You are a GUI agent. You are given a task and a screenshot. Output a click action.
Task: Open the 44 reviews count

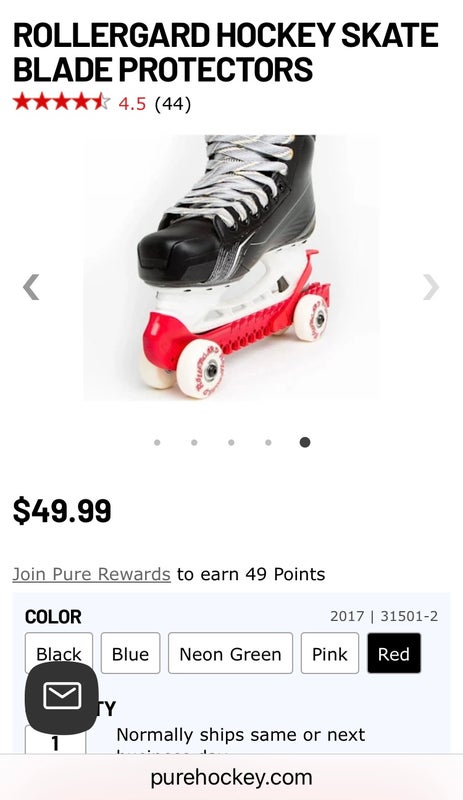click(173, 104)
